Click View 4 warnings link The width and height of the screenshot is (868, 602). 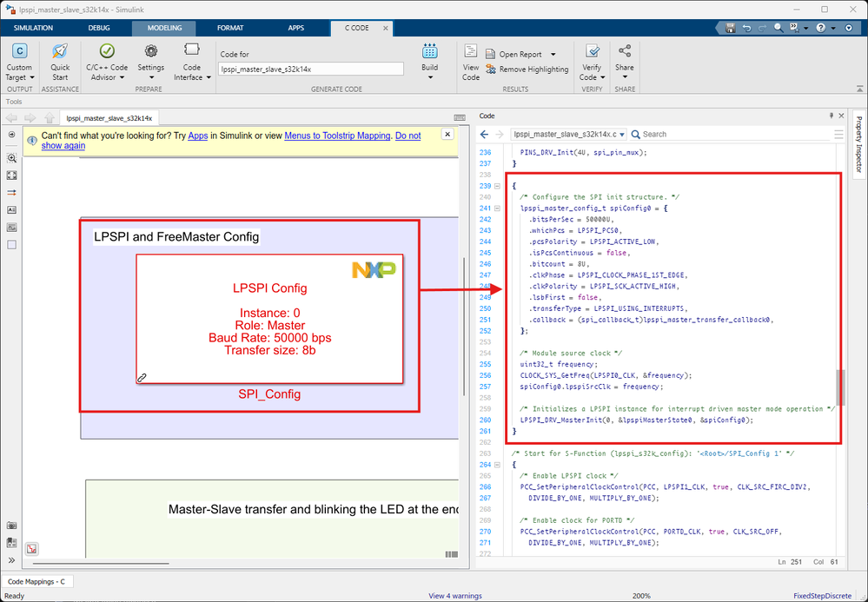(455, 596)
